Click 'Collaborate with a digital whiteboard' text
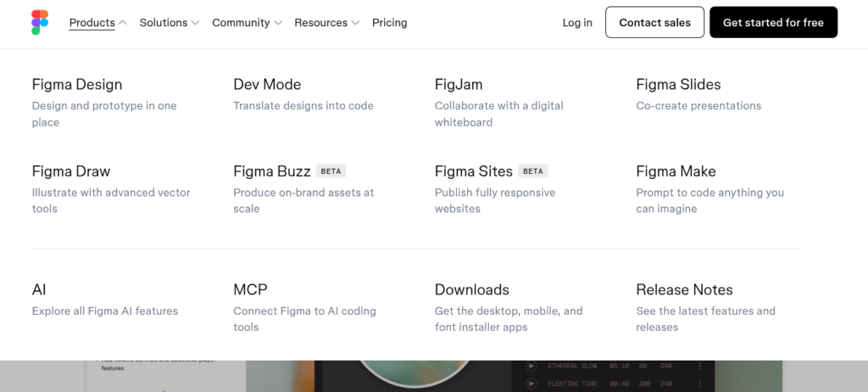This screenshot has height=392, width=868. pyautogui.click(x=498, y=114)
